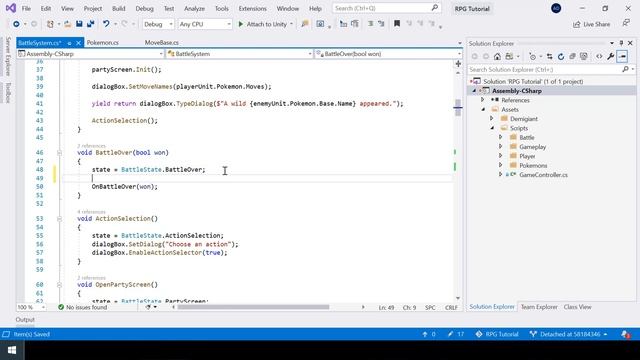Open the Assembly-CSharp project dropdown in editor

[x=90, y=54]
